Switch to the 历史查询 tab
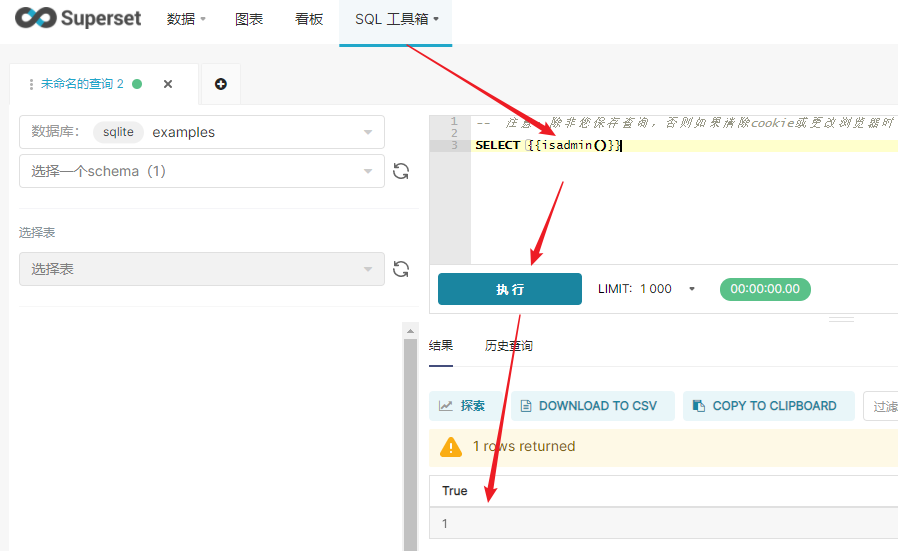The height and width of the screenshot is (551, 898). pyautogui.click(x=509, y=345)
